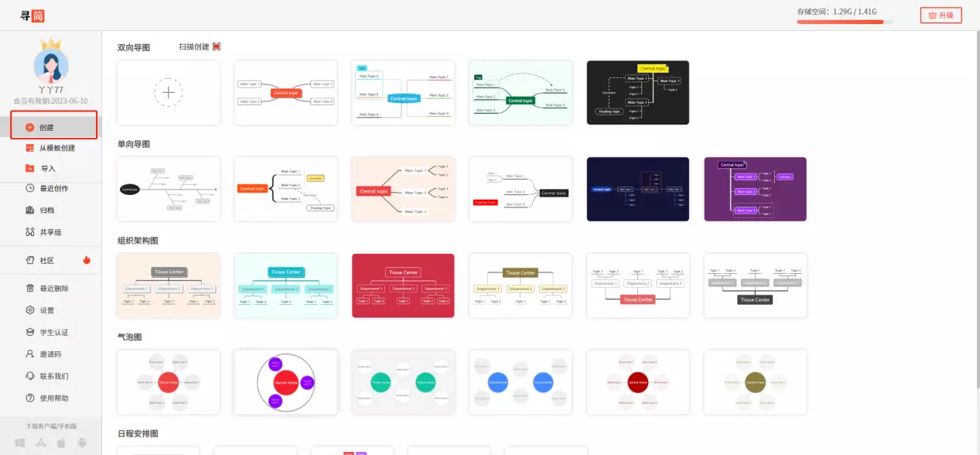Choose the black dark-theme bidirectional map template
Image resolution: width=980 pixels, height=455 pixels.
tap(637, 92)
